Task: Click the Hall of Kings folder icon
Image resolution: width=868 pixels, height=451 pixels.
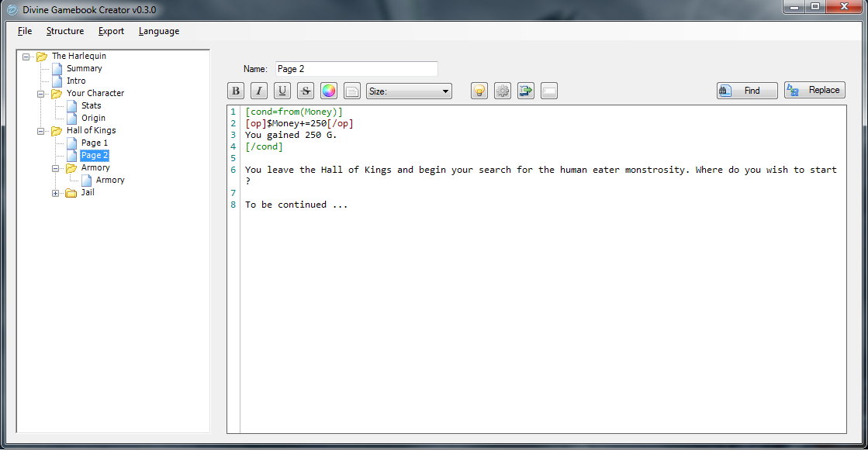Action: [x=57, y=131]
